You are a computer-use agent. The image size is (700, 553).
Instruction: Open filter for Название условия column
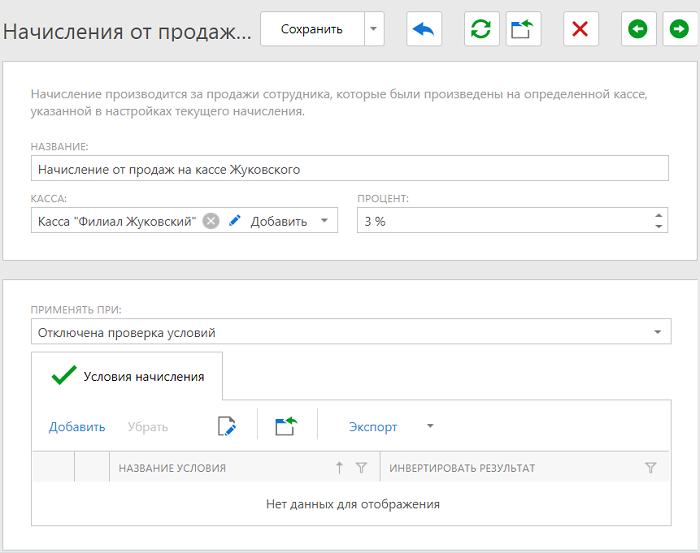point(361,468)
